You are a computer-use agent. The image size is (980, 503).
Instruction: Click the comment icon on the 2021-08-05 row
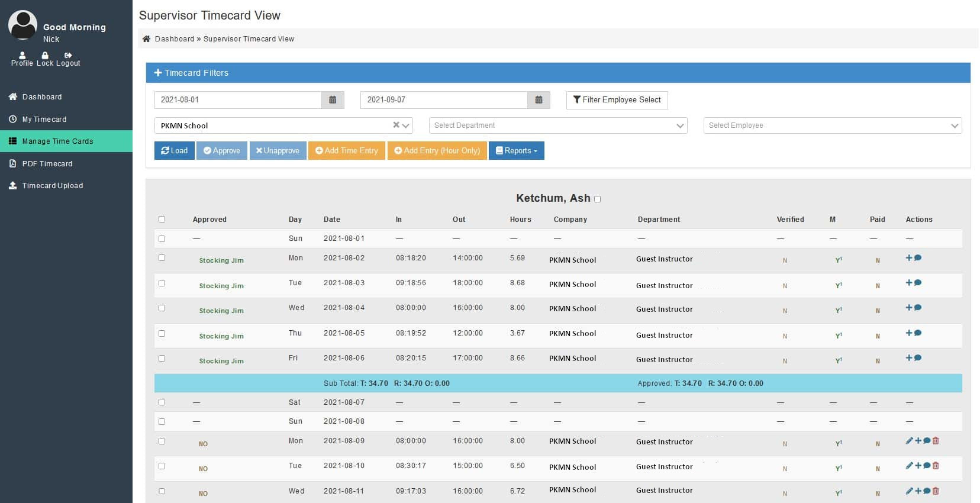pos(918,333)
